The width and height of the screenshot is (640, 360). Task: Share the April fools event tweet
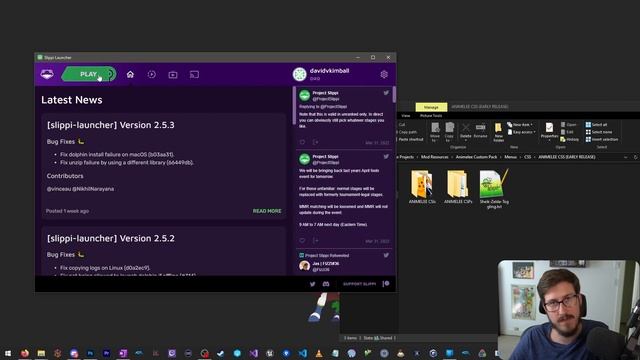316,241
